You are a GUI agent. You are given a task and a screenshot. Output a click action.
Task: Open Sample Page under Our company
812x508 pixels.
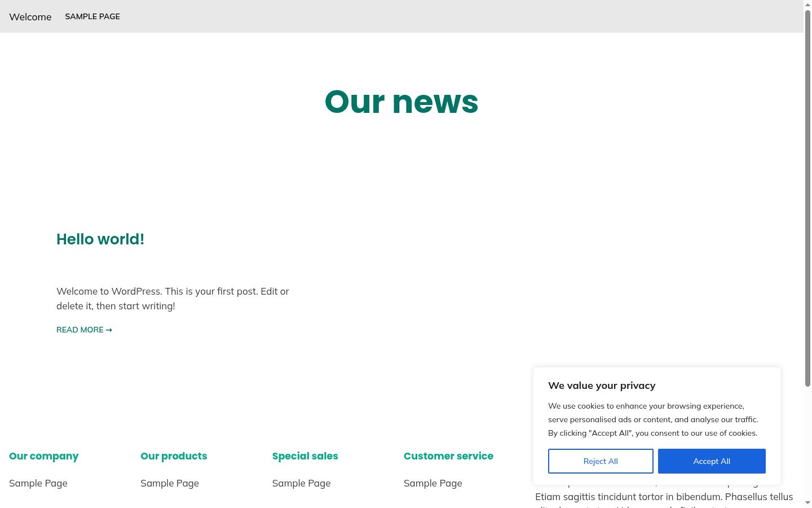coord(38,483)
